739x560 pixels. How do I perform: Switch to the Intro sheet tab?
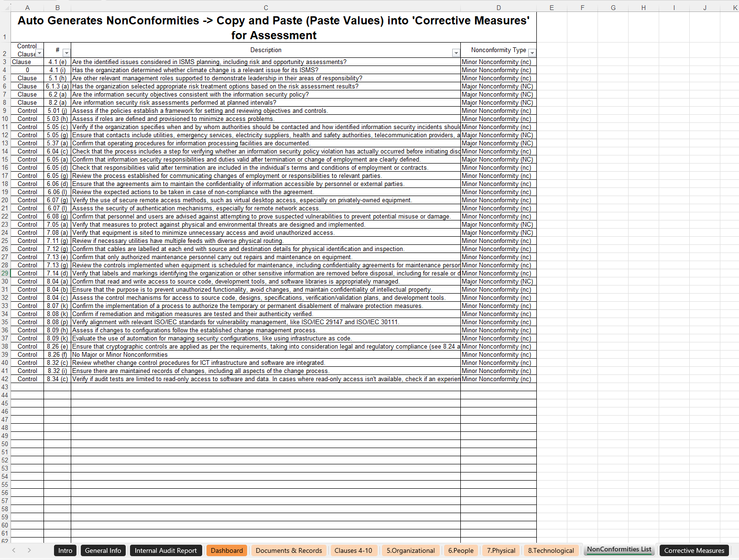[65, 550]
